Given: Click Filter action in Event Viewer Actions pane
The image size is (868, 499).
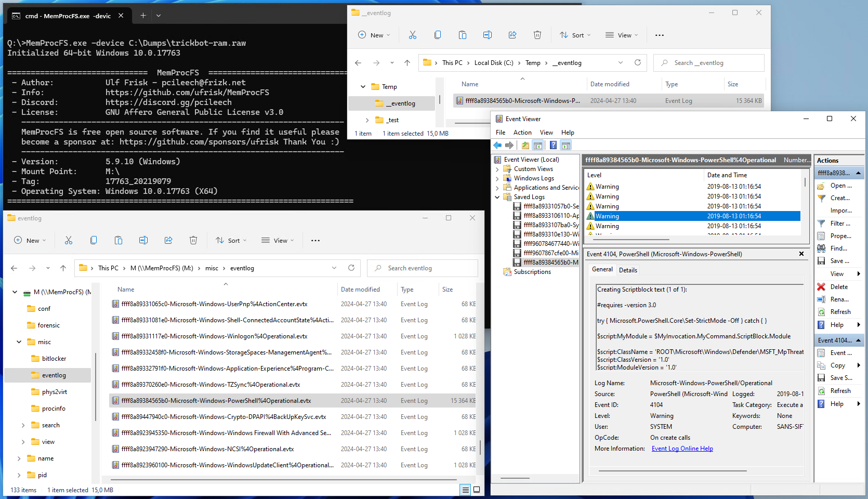Looking at the screenshot, I should (x=840, y=224).
